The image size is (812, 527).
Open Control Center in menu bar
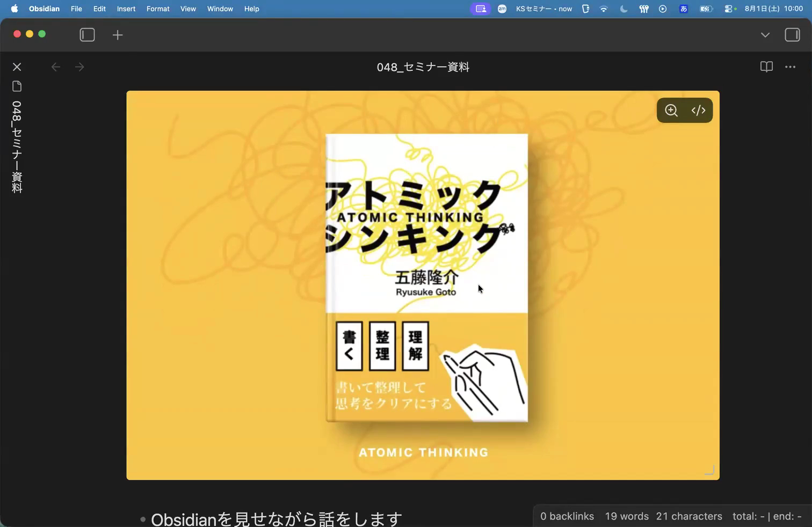[729, 9]
